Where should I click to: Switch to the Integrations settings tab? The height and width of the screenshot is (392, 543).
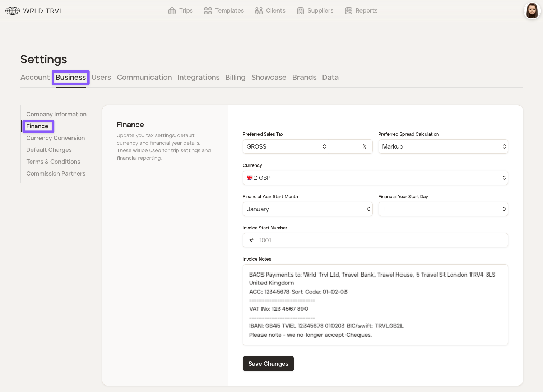pyautogui.click(x=198, y=77)
